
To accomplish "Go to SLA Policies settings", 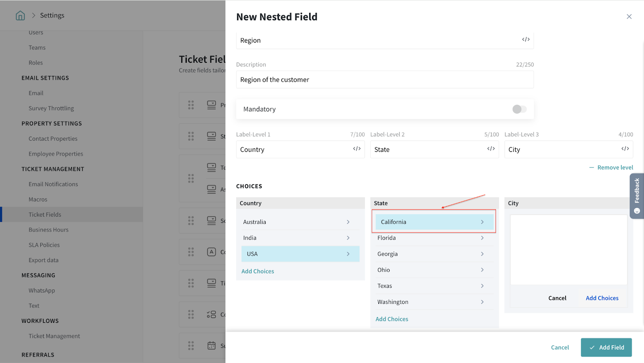I will point(44,245).
